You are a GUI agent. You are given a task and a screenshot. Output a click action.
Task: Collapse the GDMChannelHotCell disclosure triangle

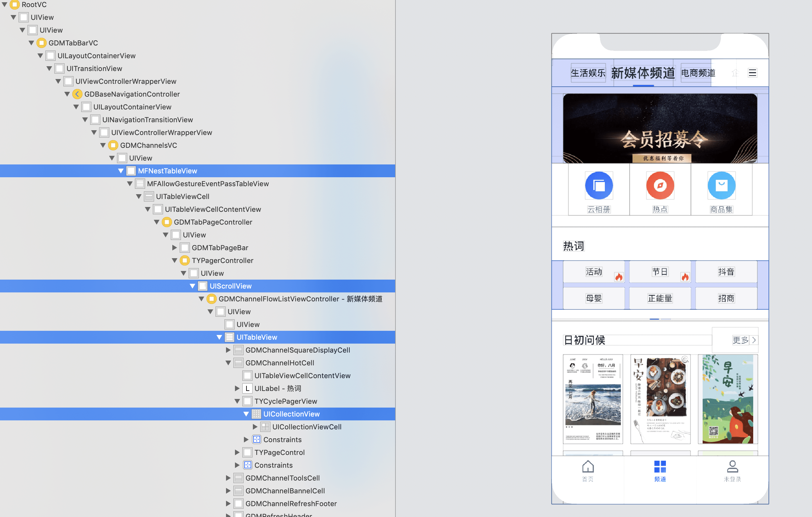pyautogui.click(x=228, y=363)
